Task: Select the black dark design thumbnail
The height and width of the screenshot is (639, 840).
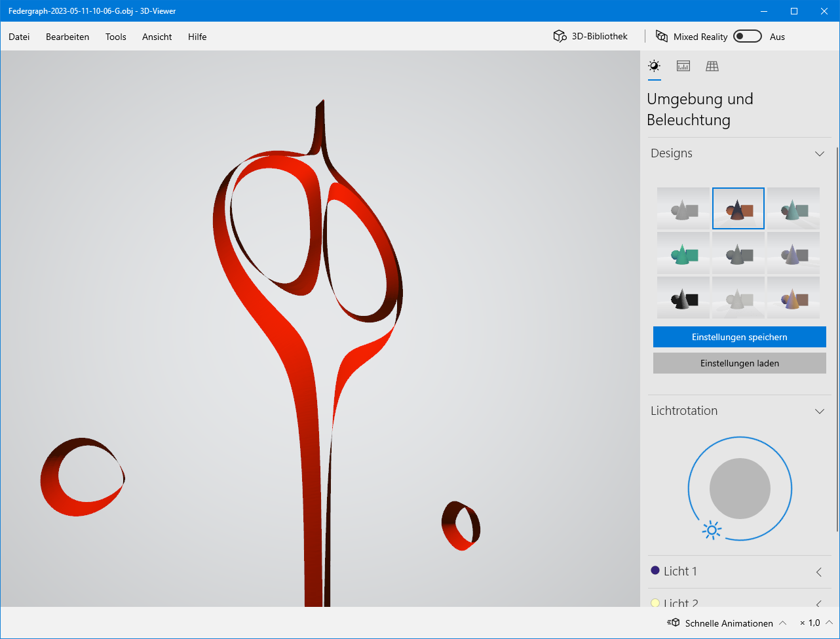Action: pyautogui.click(x=683, y=298)
